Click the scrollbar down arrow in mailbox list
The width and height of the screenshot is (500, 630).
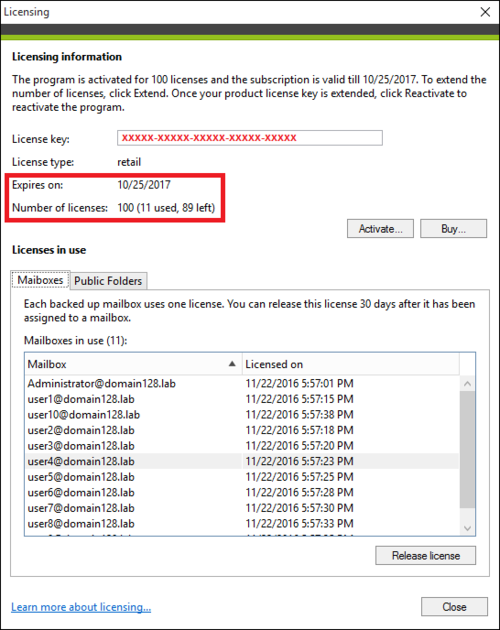467,528
